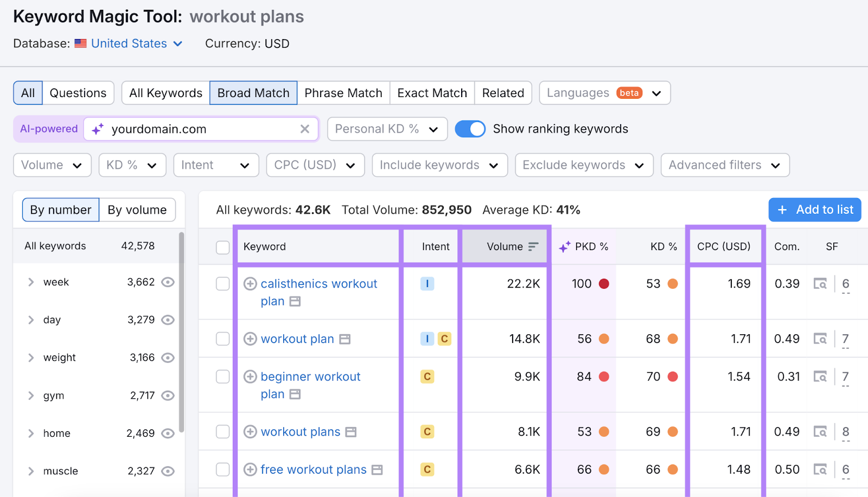Switch to the Phrase Match tab
Viewport: 868px width, 497px height.
pyautogui.click(x=343, y=93)
